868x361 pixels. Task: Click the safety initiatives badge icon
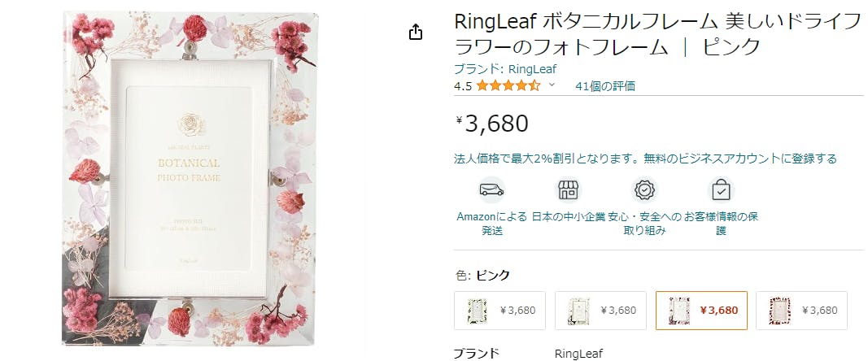click(644, 190)
